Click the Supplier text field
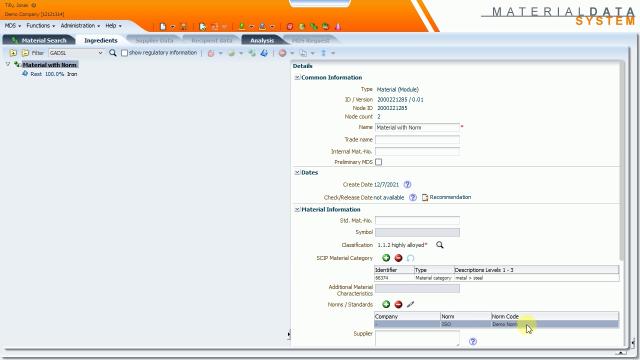640x360 pixels. pos(417,338)
